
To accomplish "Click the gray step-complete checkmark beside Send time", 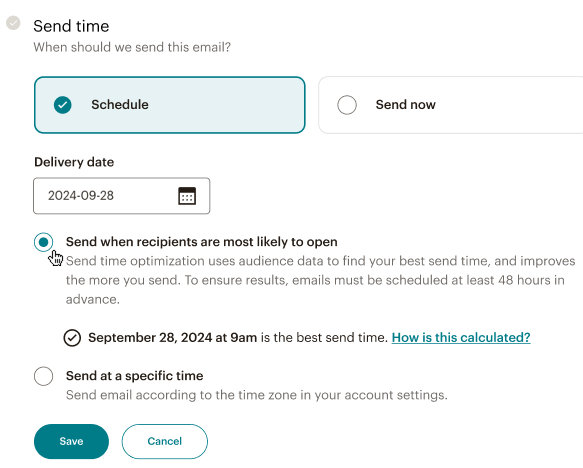I will (x=13, y=23).
